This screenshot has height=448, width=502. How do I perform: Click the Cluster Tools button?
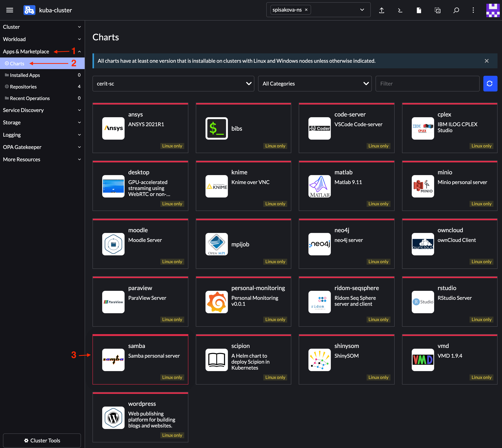point(42,440)
